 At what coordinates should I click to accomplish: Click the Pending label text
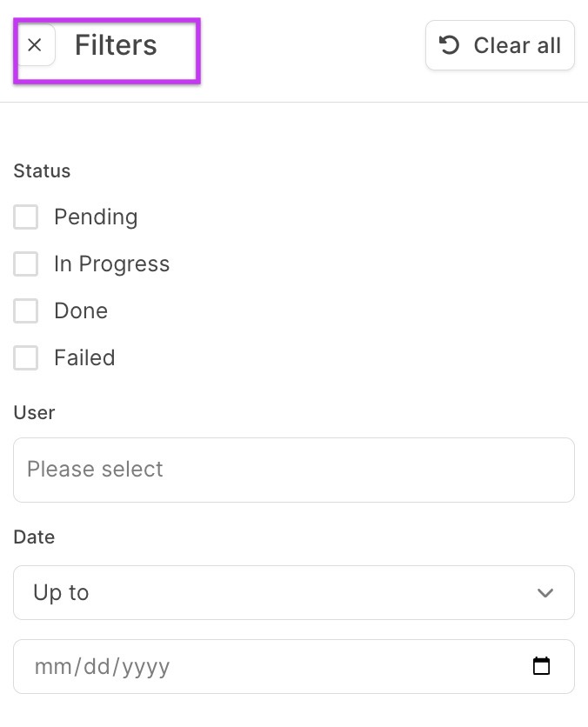tap(96, 217)
